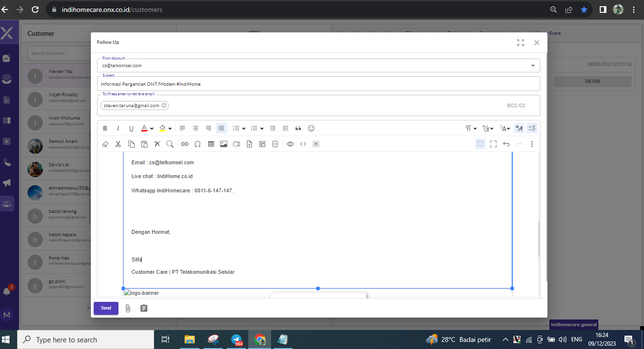Maximize the Follow Up dialog
This screenshot has height=349, width=644.
520,42
